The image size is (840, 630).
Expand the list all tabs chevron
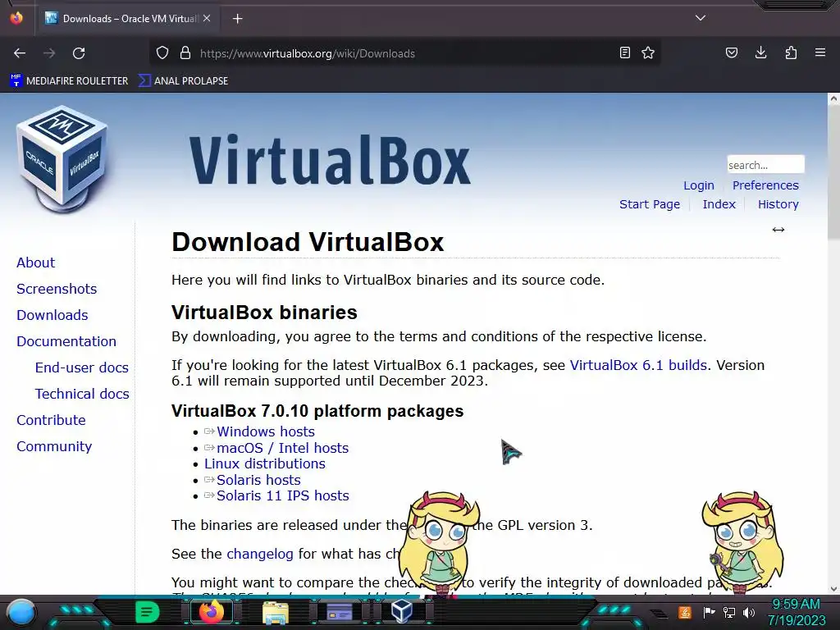701,18
